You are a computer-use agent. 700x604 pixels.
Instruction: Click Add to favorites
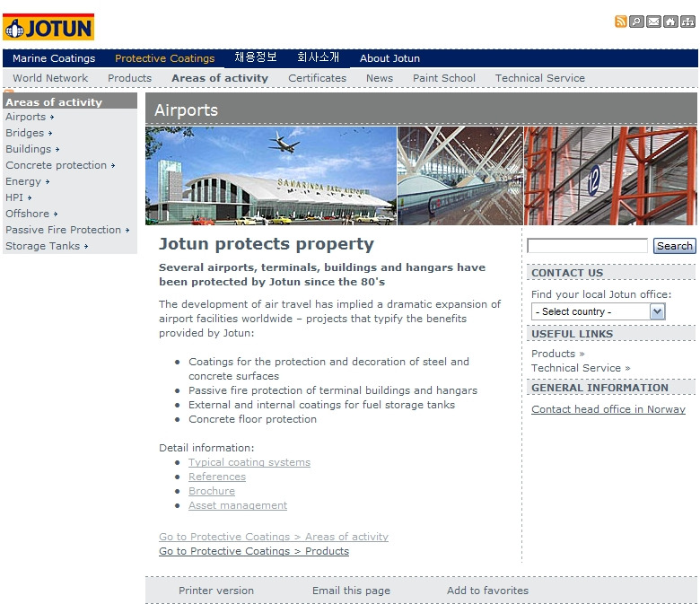point(487,591)
